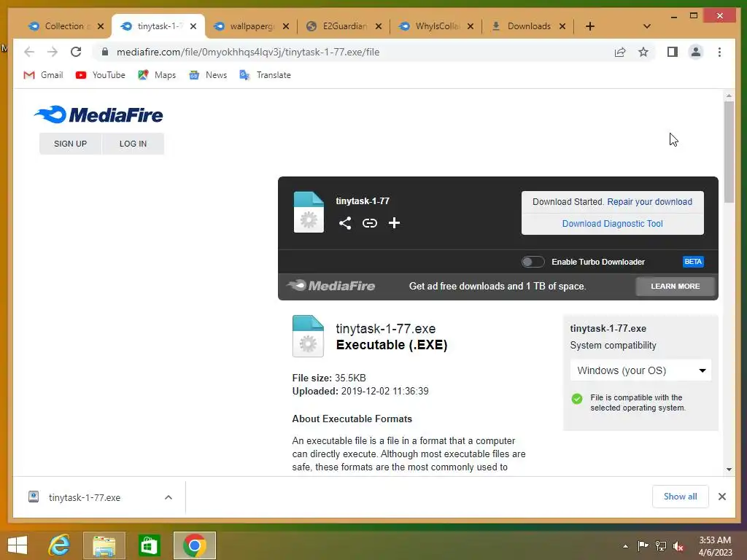747x560 pixels.
Task: Click the large executable file icon
Action: [x=308, y=336]
